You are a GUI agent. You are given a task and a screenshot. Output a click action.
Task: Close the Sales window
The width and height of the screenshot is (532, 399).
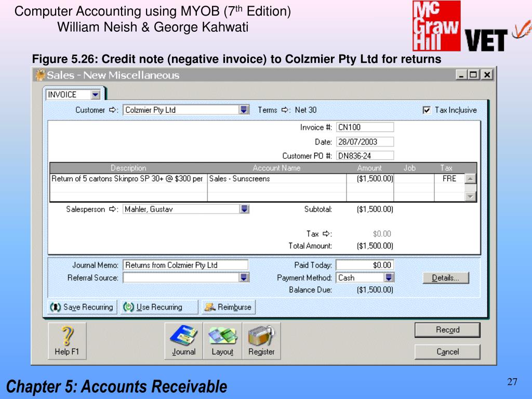487,75
